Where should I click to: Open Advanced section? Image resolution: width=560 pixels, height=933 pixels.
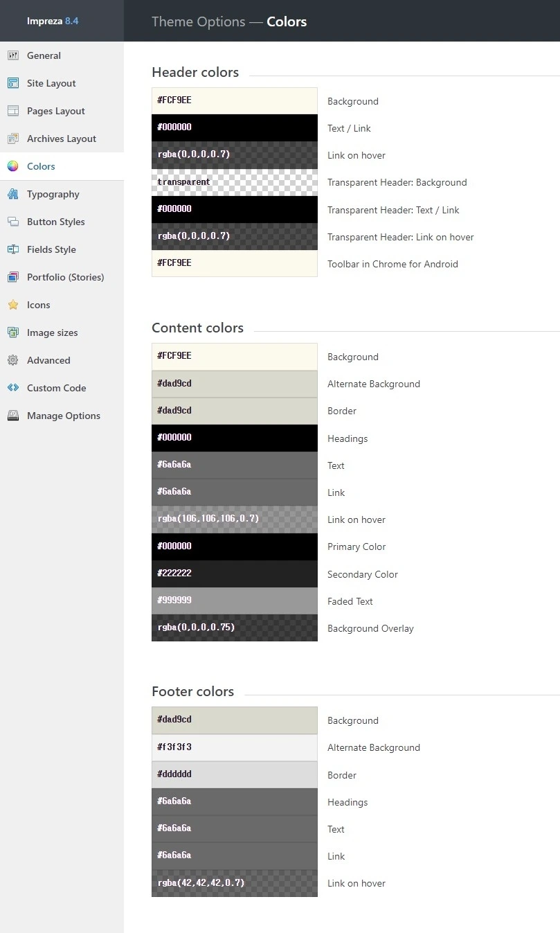tap(62, 360)
